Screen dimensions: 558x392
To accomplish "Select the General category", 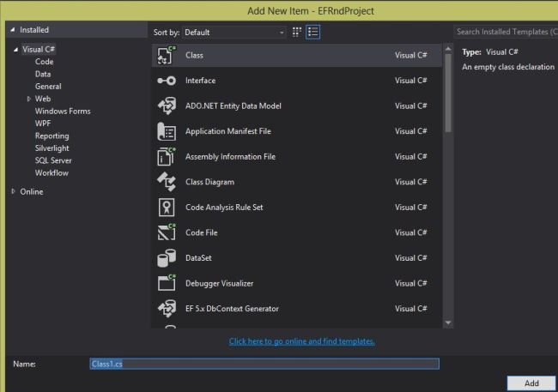I will pyautogui.click(x=48, y=87).
